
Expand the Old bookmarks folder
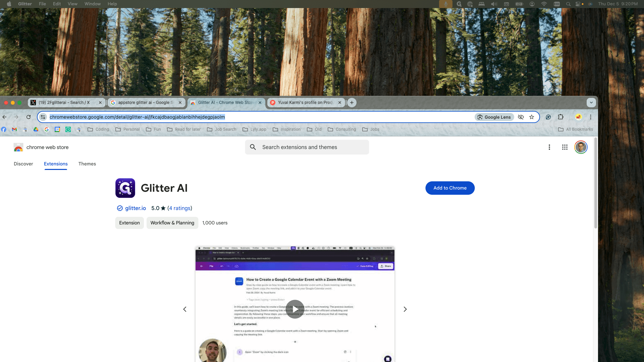click(314, 129)
